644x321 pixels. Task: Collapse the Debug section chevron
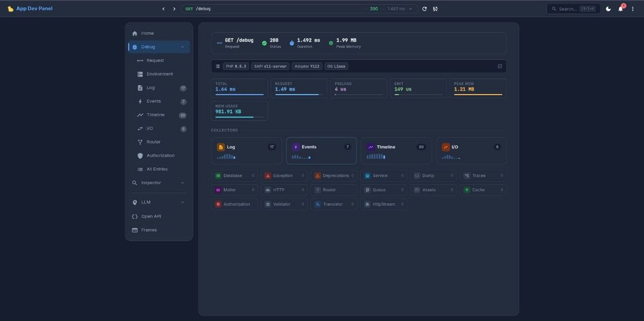(x=182, y=47)
